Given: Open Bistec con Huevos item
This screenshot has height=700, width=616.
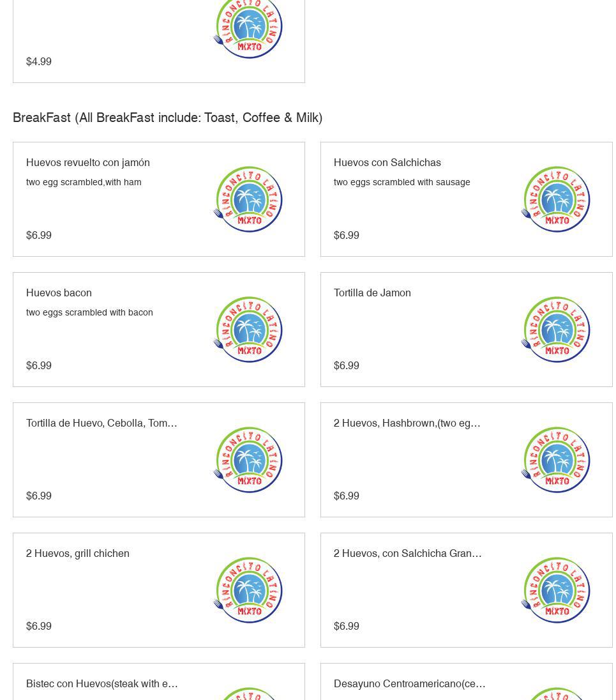Looking at the screenshot, I should pos(102,683).
